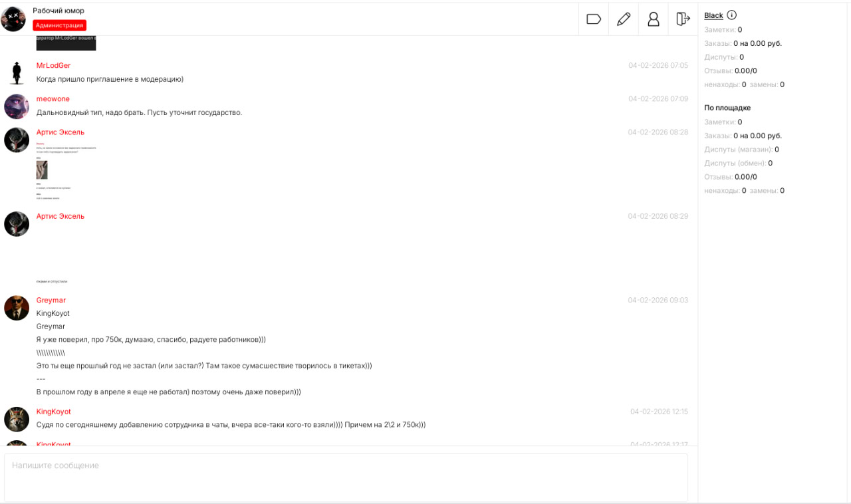The image size is (851, 504).
Task: Click the pencil edit icon
Action: [x=624, y=19]
